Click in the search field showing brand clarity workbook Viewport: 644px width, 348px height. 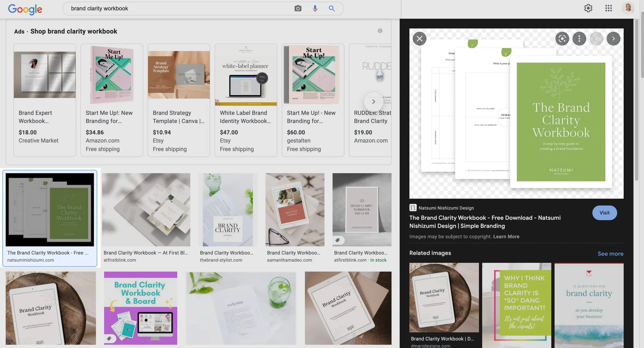pyautogui.click(x=155, y=8)
